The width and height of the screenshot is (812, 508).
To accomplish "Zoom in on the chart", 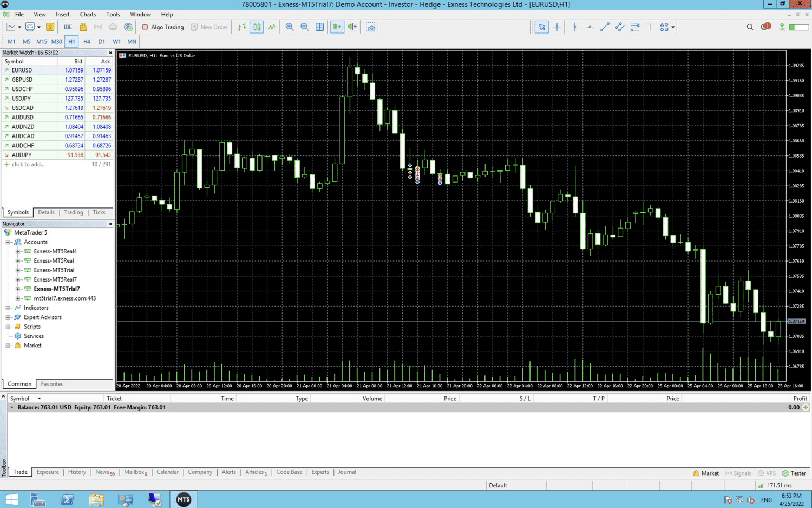I will coord(290,27).
